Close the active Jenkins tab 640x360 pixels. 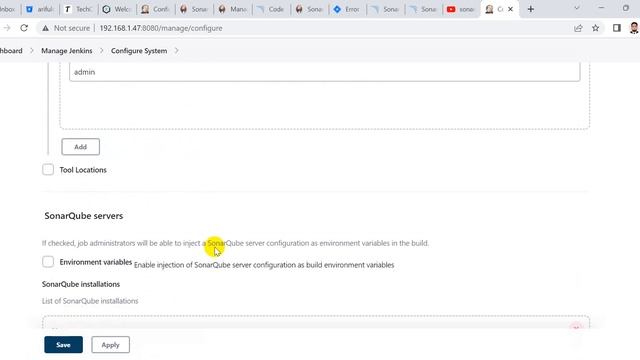point(510,9)
